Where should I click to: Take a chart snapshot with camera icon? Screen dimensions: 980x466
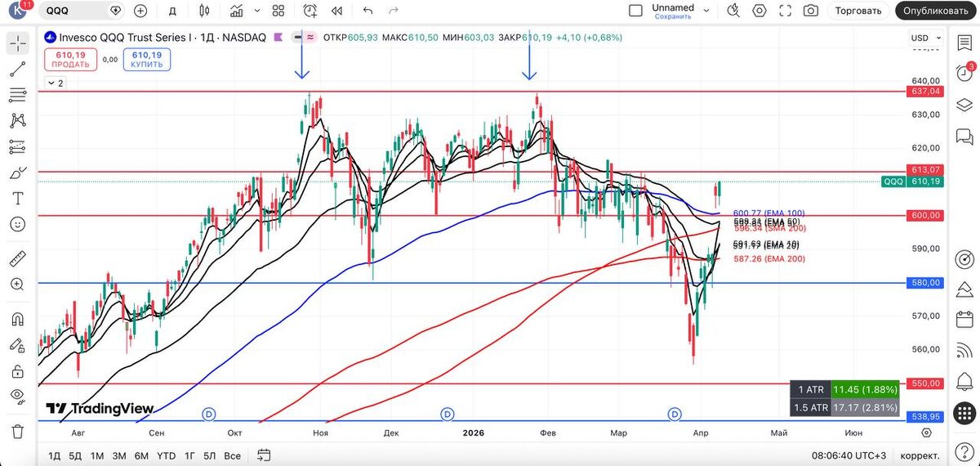(x=810, y=11)
